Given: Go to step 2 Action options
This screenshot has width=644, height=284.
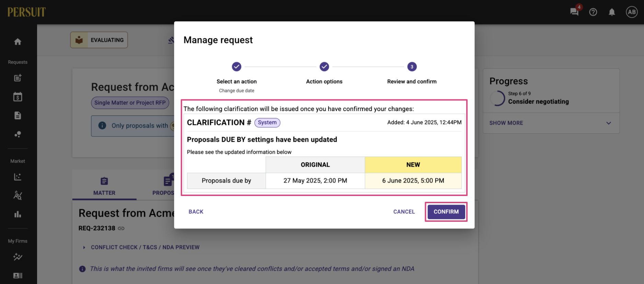Looking at the screenshot, I should pyautogui.click(x=324, y=67).
